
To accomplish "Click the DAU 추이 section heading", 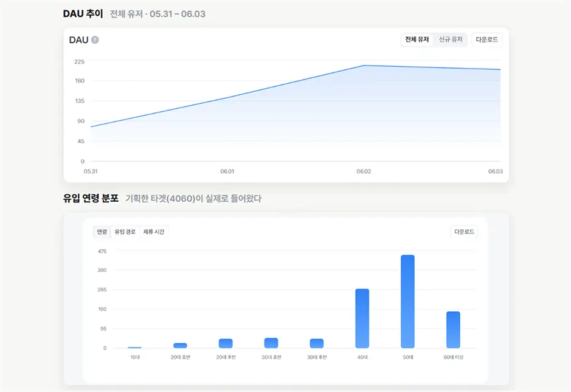I will coord(83,14).
